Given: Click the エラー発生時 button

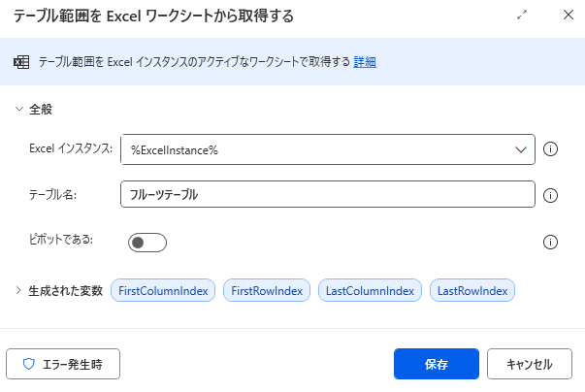Looking at the screenshot, I should coord(64,365).
